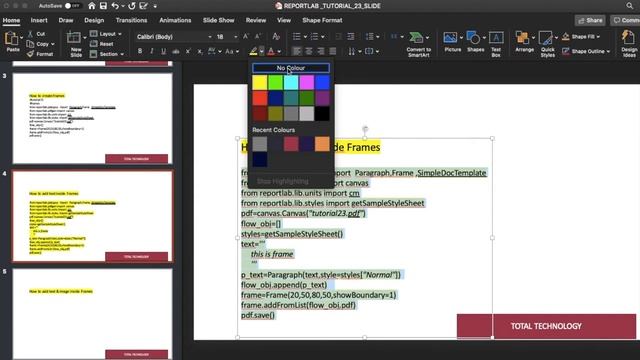Expand the font colour dropdown arrow
640x360 pixels.
pyautogui.click(x=279, y=51)
